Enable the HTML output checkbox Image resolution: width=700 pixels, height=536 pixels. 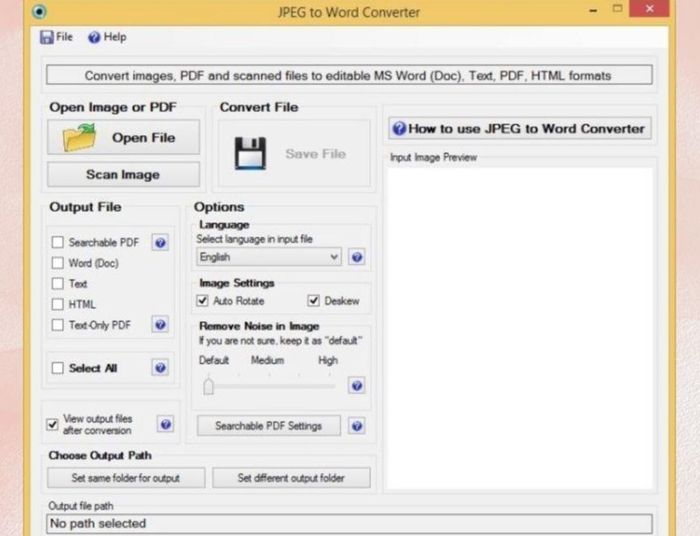pyautogui.click(x=58, y=304)
